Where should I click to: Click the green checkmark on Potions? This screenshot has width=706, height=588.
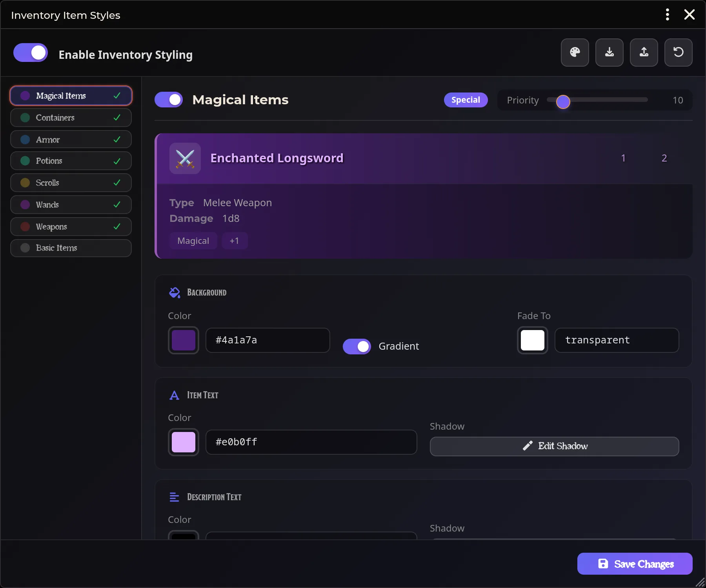pyautogui.click(x=117, y=161)
